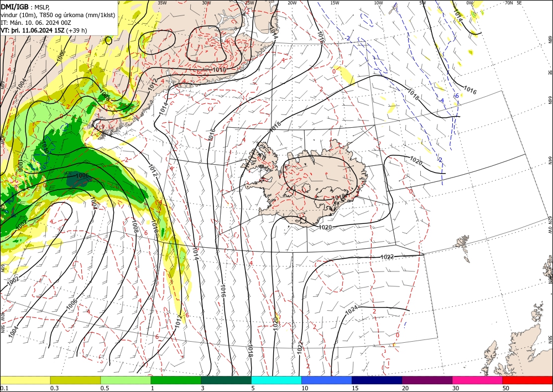
Task: Click the '(+39 h)' forecast offset text
Action: pos(76,30)
